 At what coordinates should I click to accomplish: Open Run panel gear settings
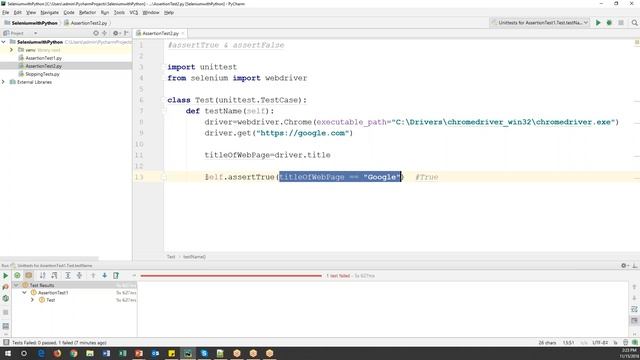(x=624, y=265)
